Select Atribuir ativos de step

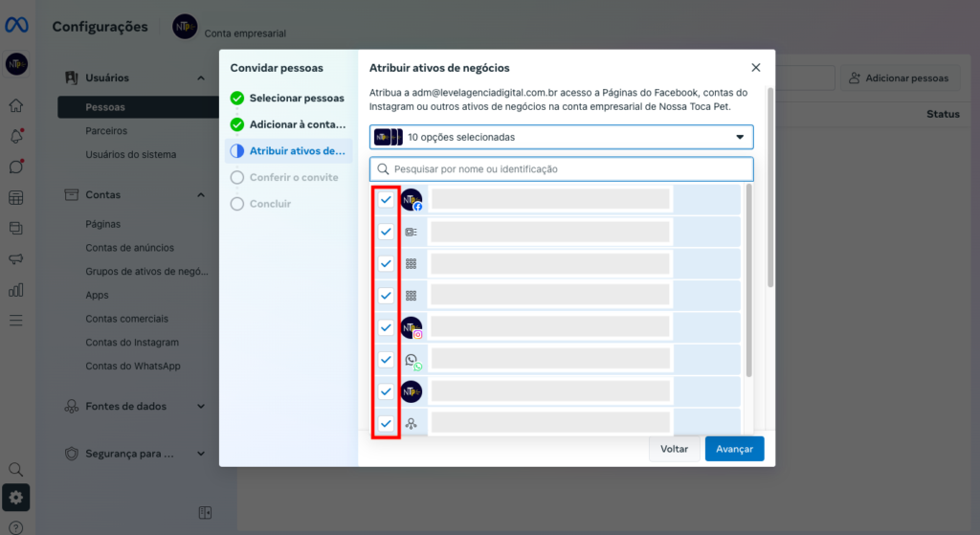pyautogui.click(x=288, y=150)
